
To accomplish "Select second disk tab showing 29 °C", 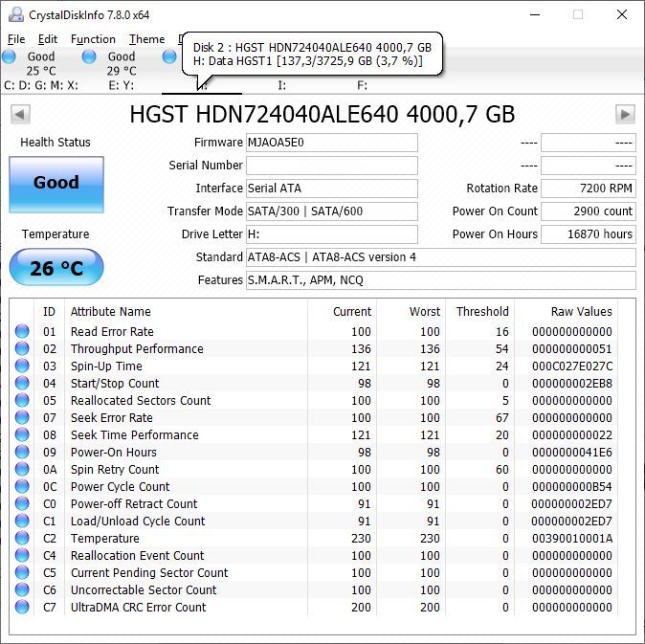I will [121, 70].
